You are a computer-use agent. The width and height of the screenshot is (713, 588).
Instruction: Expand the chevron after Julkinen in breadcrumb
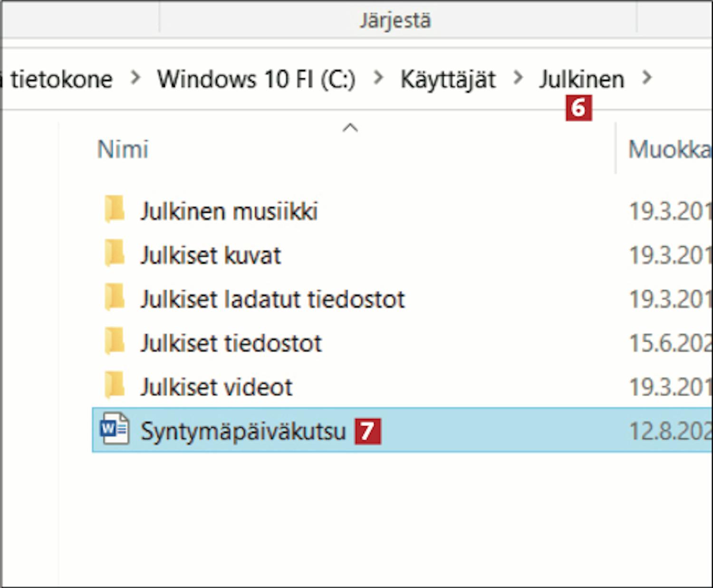[x=647, y=78]
